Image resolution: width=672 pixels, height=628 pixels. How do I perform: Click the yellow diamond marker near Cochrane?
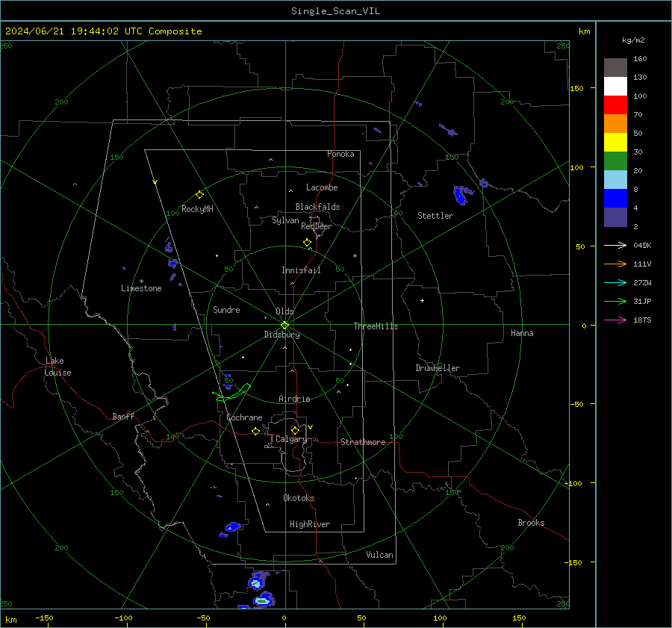click(255, 432)
